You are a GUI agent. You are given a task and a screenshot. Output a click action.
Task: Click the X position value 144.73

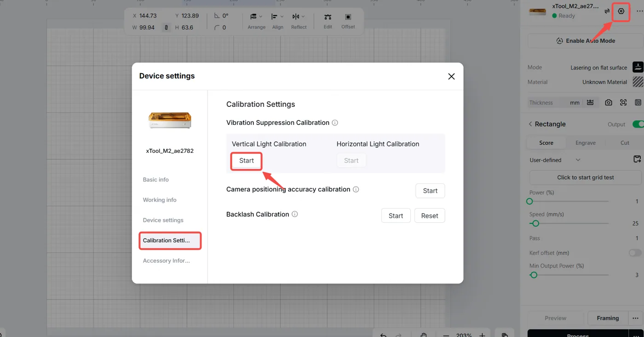(x=147, y=16)
